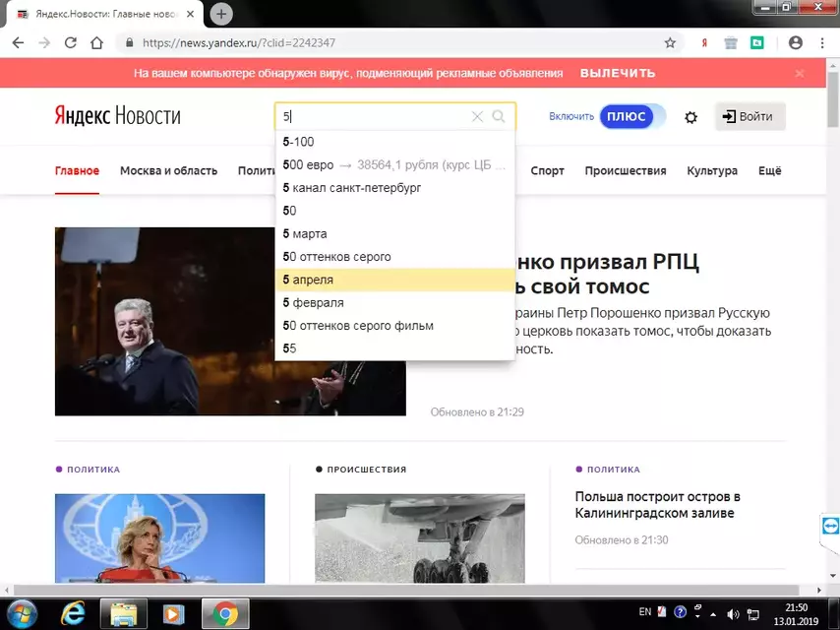This screenshot has width=840, height=630.
Task: Choose the 5-100 suggestion
Action: point(395,142)
